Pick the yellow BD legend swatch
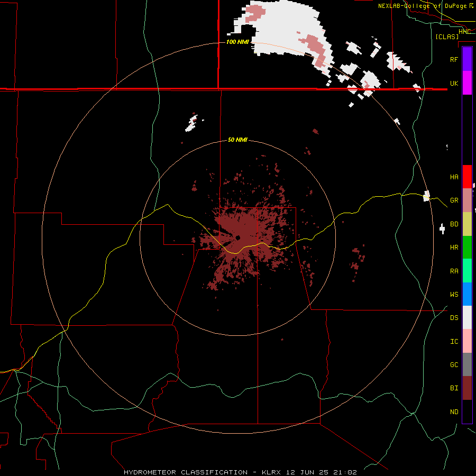This screenshot has width=476, height=476. coord(467,224)
